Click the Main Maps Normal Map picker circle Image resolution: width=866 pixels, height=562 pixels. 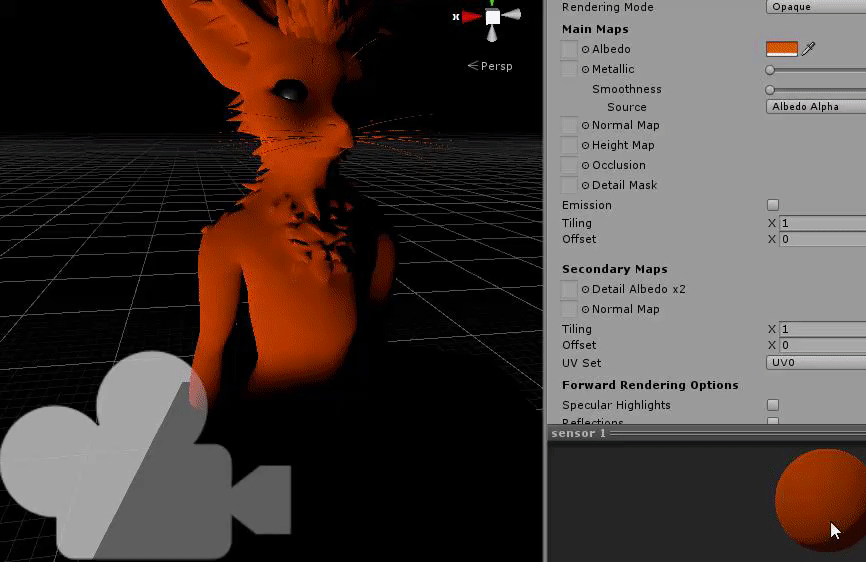tap(585, 125)
